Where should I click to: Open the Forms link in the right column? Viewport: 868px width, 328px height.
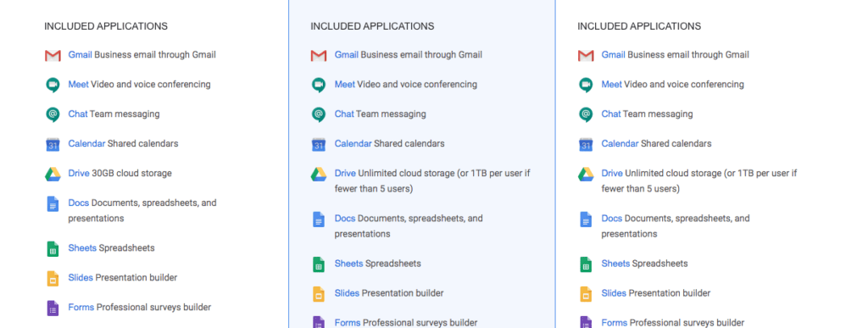(x=614, y=322)
